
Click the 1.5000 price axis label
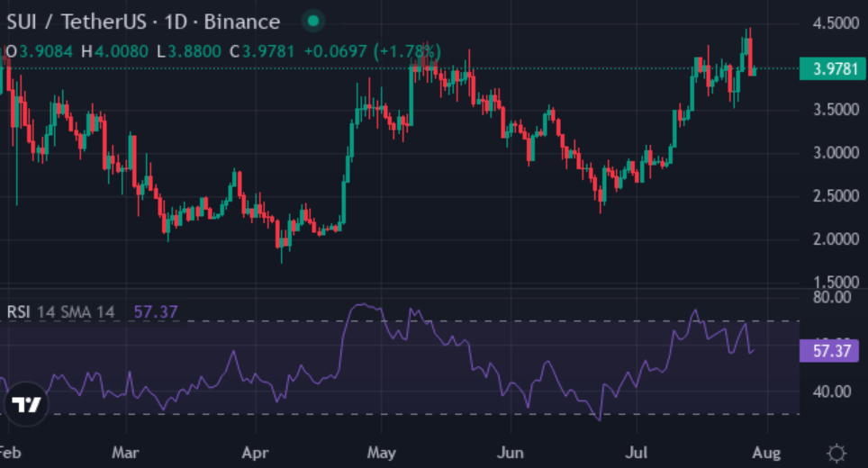coord(836,282)
